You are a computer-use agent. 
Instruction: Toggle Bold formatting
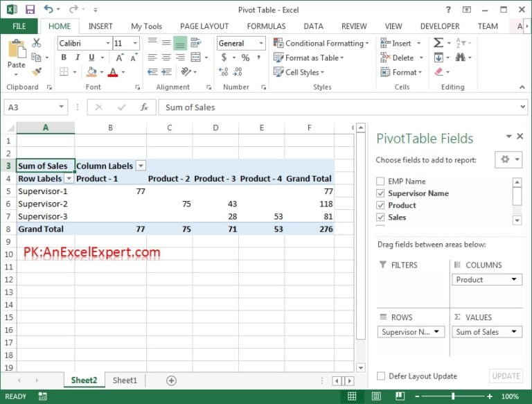(64, 58)
